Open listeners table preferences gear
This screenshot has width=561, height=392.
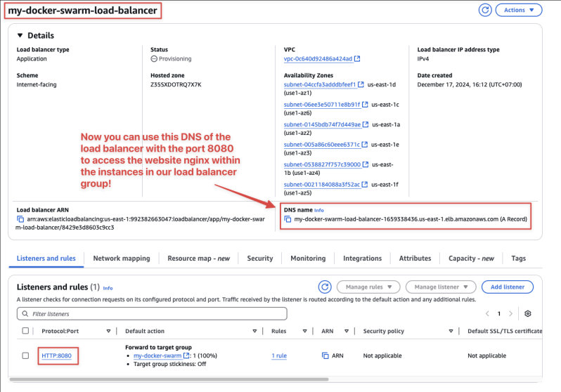pos(528,314)
